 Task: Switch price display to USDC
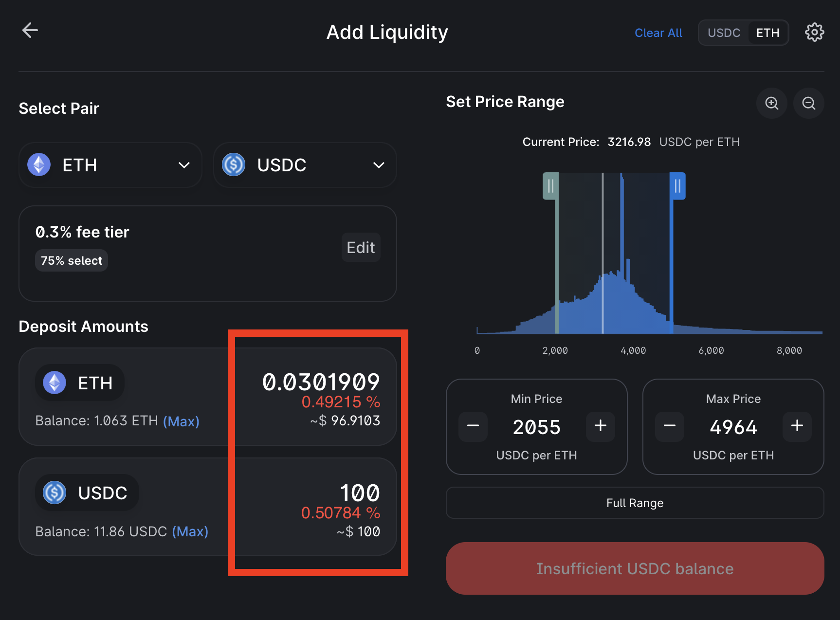coord(724,32)
